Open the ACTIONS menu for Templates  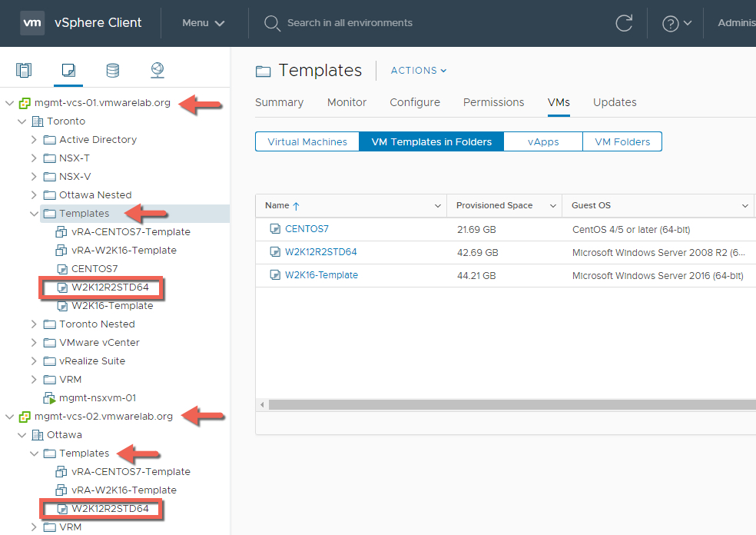(419, 71)
